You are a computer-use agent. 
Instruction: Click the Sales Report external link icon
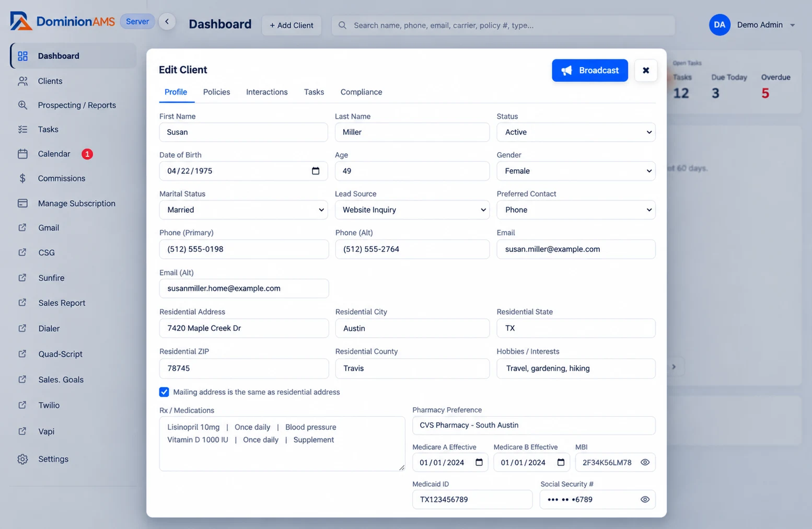point(22,303)
